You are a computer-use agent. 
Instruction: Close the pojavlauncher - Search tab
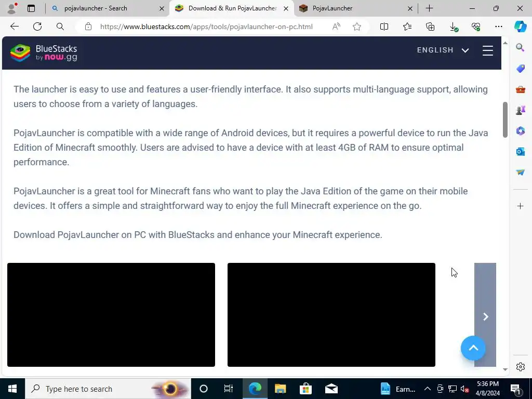click(x=162, y=8)
